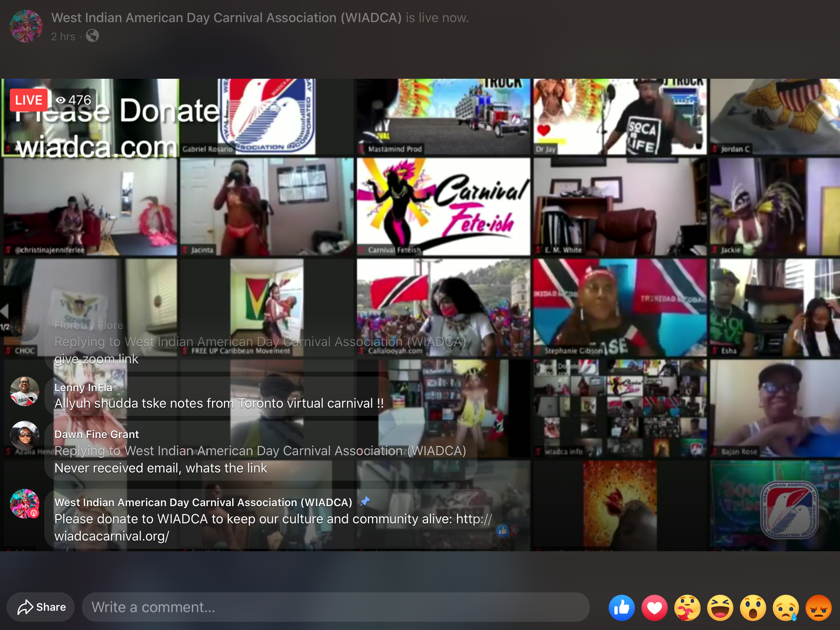Open the WIADCA page name link
Image resolution: width=840 pixels, height=630 pixels.
[226, 18]
